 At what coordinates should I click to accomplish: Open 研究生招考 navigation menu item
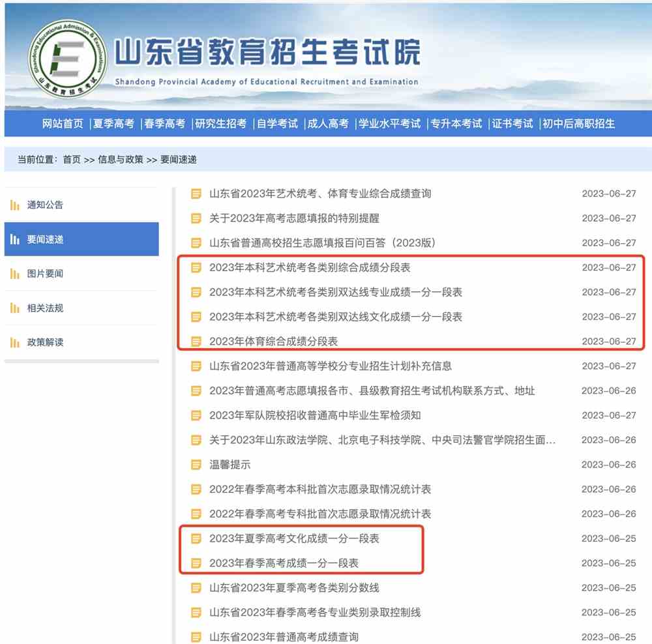[221, 123]
